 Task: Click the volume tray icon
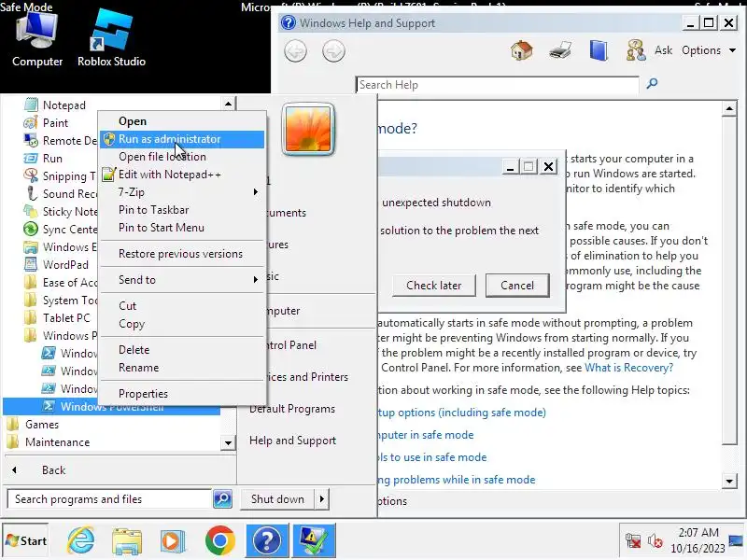point(655,541)
